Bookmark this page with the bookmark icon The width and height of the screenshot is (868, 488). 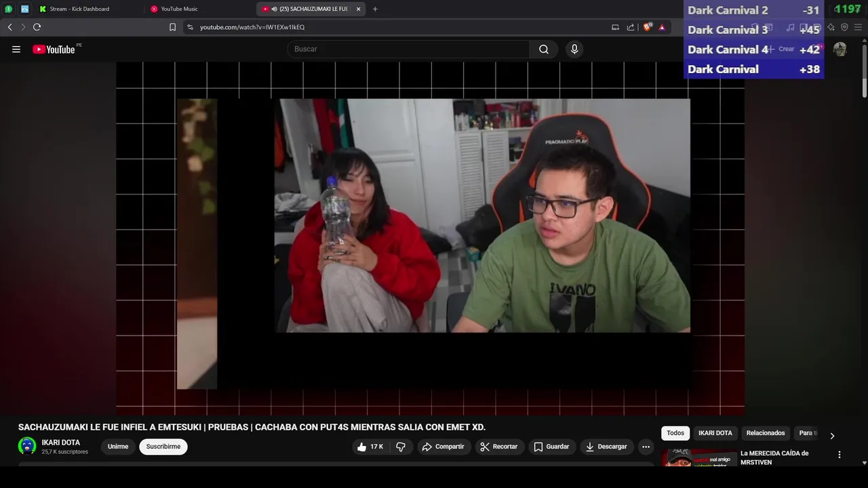click(172, 27)
